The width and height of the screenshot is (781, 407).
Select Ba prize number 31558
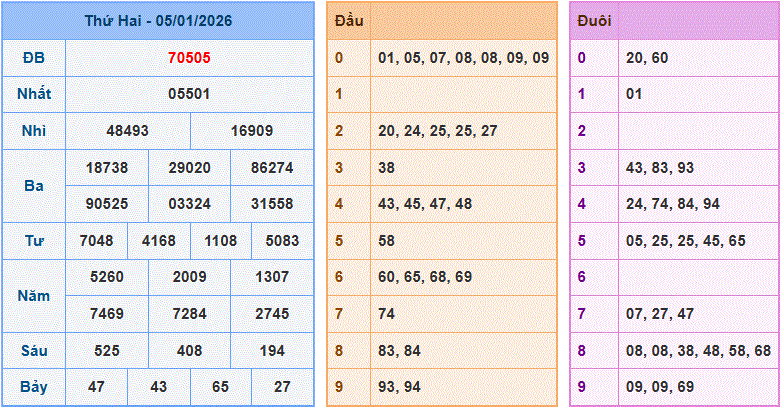(x=272, y=204)
